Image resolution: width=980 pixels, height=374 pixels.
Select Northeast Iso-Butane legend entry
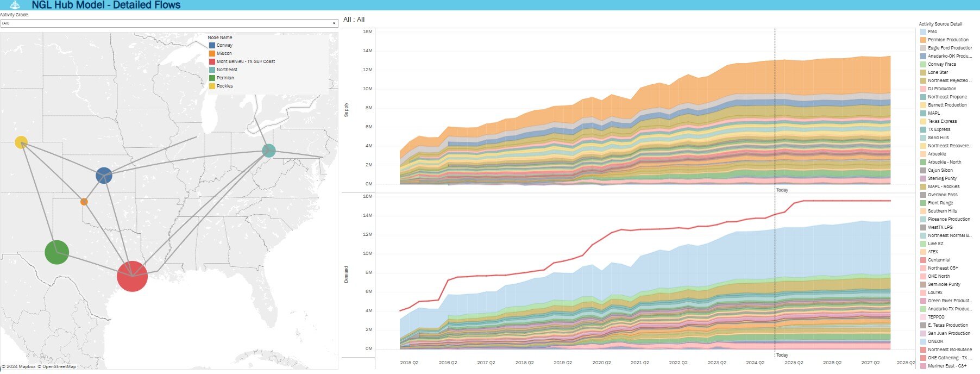950,350
